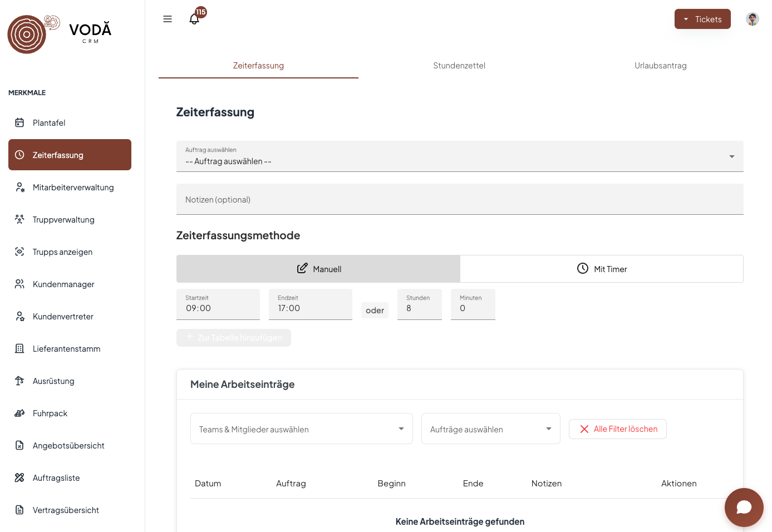Click the Notizen (optional) field
Viewport: 772px width, 532px height.
point(460,199)
